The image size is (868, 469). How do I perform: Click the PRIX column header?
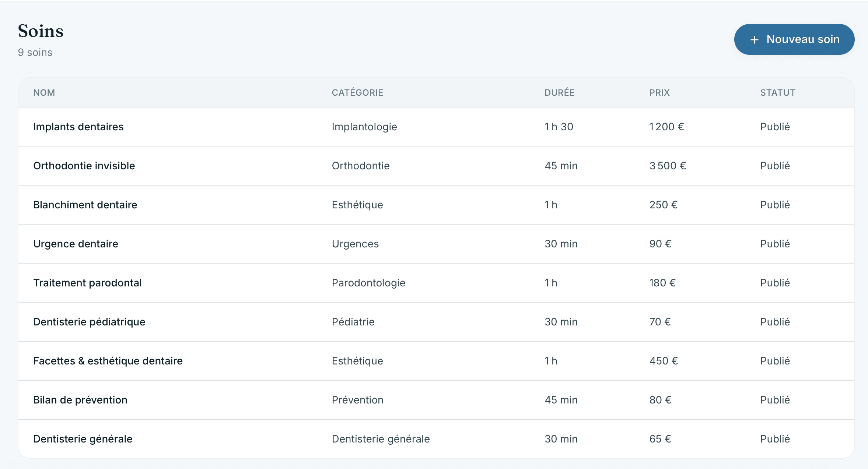pyautogui.click(x=659, y=92)
